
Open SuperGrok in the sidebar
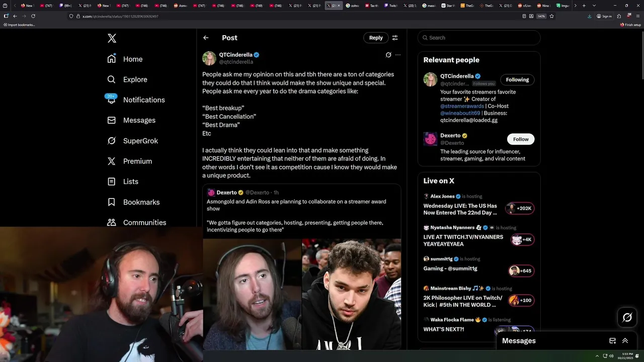pos(133,141)
